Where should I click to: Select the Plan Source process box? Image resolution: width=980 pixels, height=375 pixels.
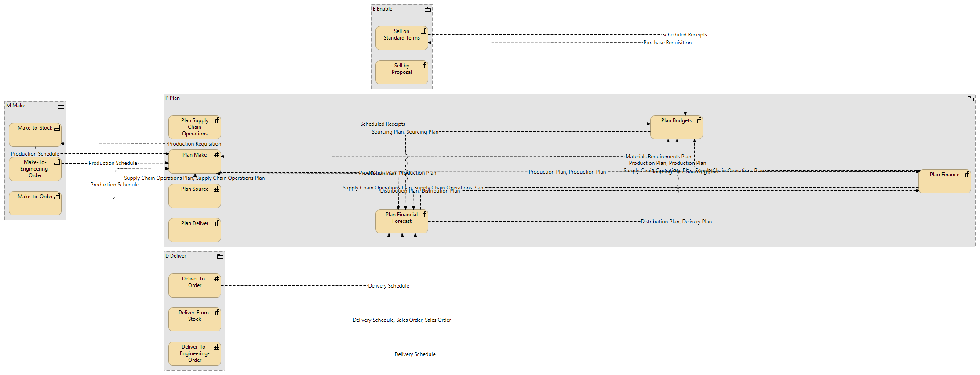[x=194, y=199]
